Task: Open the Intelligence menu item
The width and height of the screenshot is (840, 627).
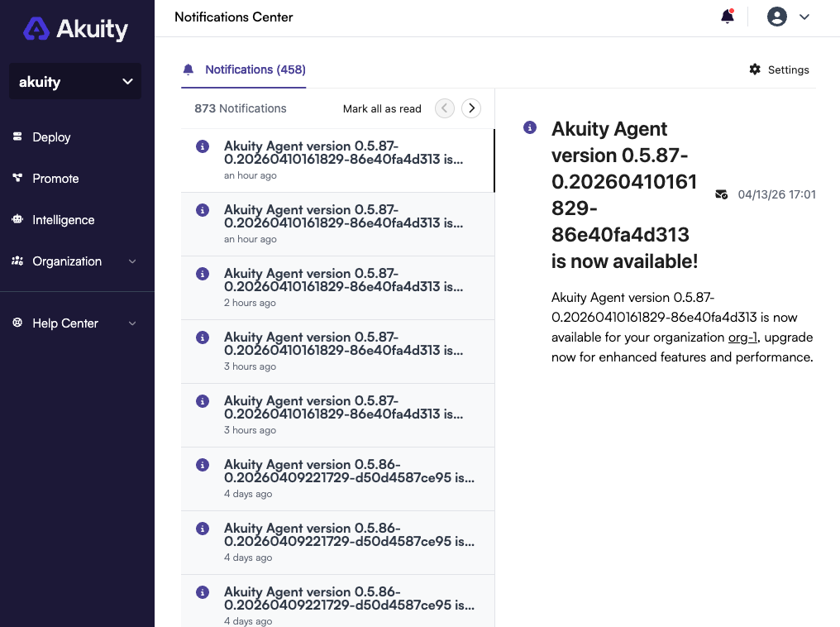Action: coord(64,220)
